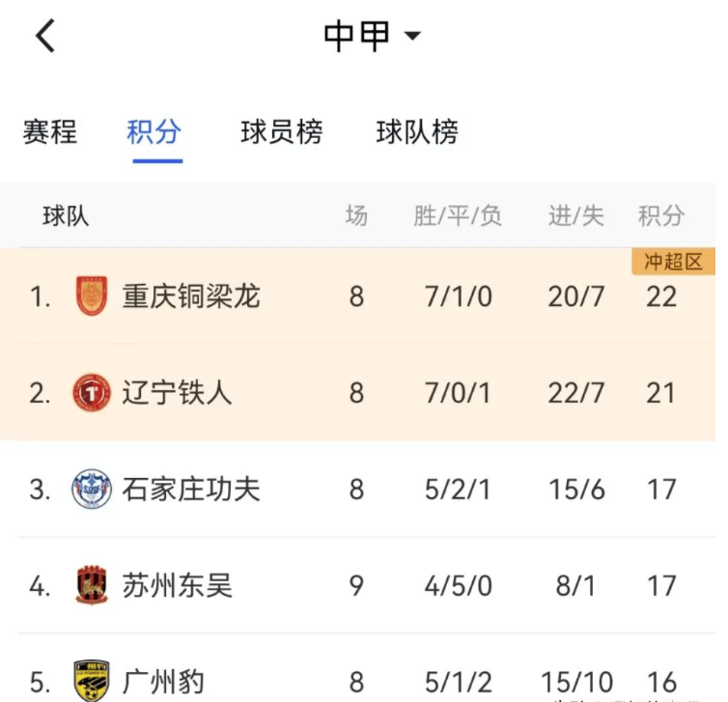Screen dimensions: 728x702
Task: Open the 球队榜 tab
Action: (x=417, y=132)
